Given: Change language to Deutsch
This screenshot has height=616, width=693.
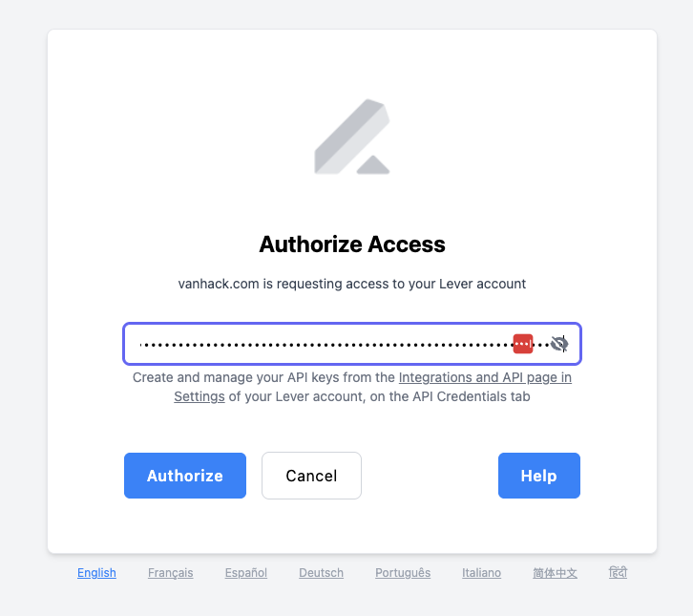Looking at the screenshot, I should (322, 573).
